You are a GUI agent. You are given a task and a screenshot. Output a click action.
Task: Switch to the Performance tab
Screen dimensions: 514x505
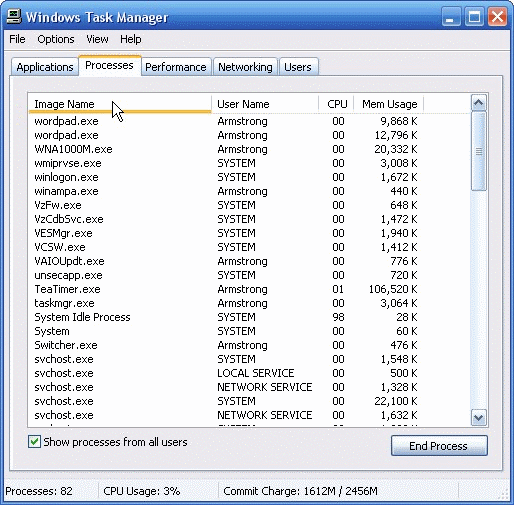[x=176, y=67]
